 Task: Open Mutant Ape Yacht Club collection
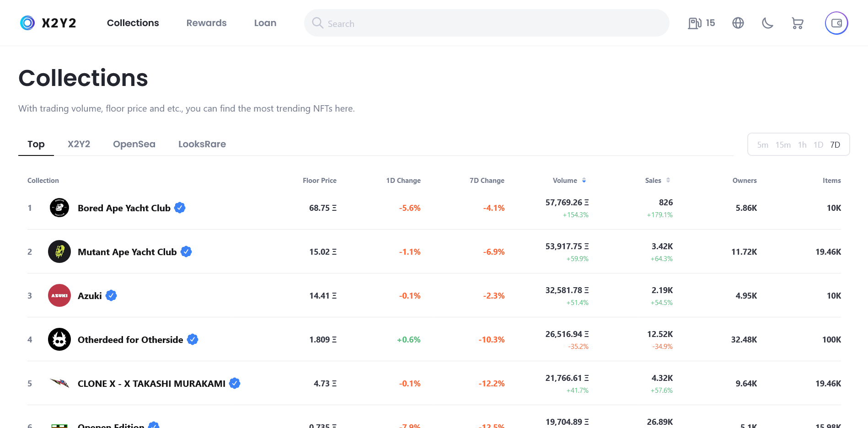coord(127,252)
